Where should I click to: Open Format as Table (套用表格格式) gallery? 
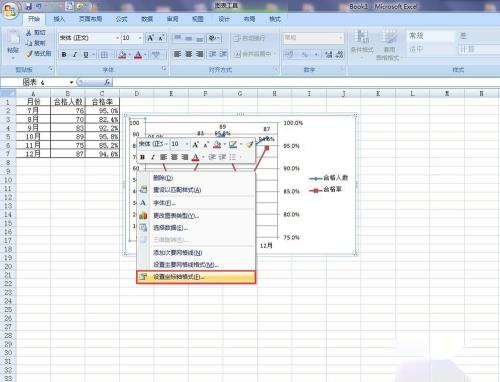pyautogui.click(x=389, y=45)
